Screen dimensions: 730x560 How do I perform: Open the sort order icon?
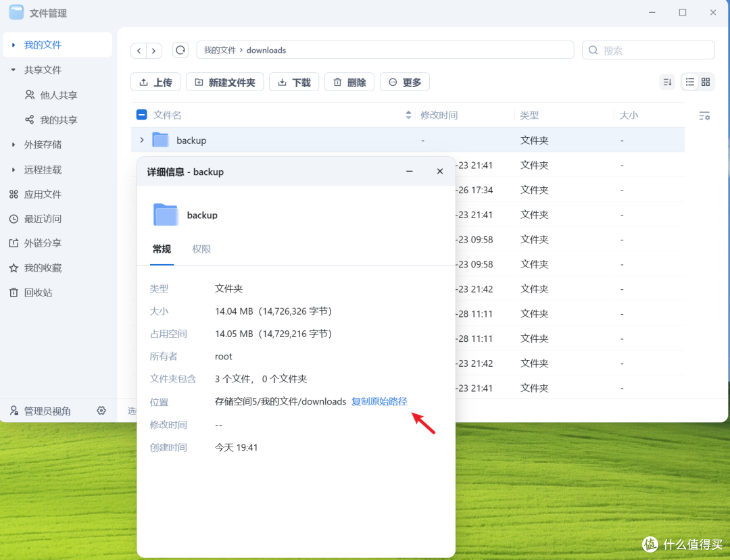pos(667,82)
